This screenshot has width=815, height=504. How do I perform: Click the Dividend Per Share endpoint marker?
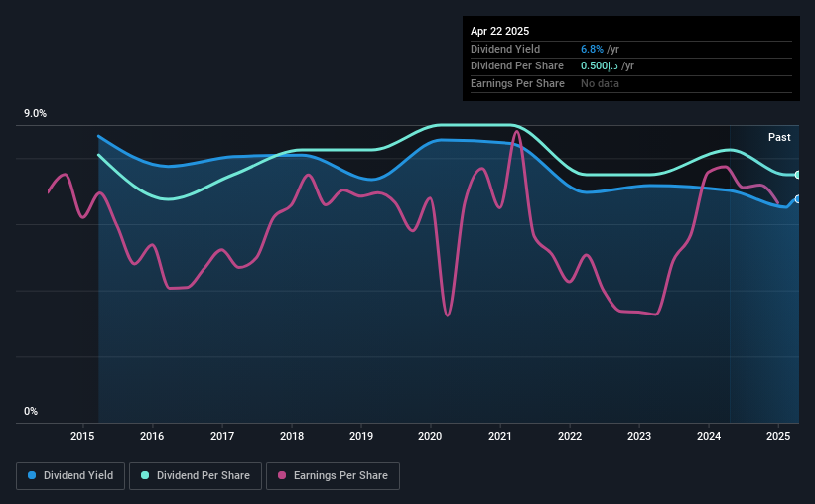point(797,175)
